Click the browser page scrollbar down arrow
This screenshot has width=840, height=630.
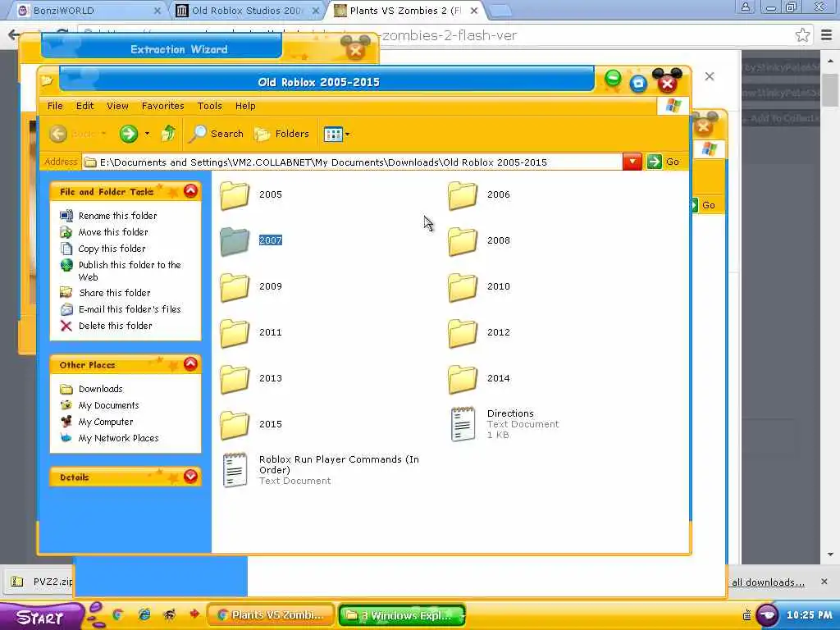(830, 555)
